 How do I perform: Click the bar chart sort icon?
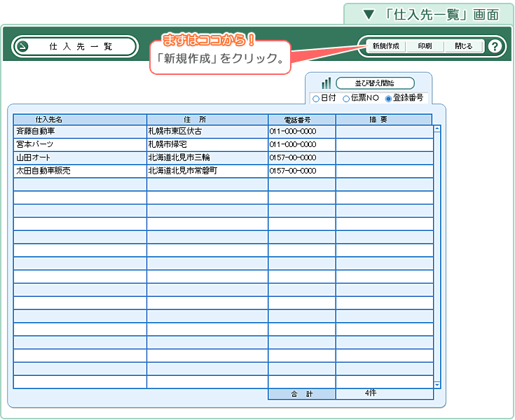[326, 83]
